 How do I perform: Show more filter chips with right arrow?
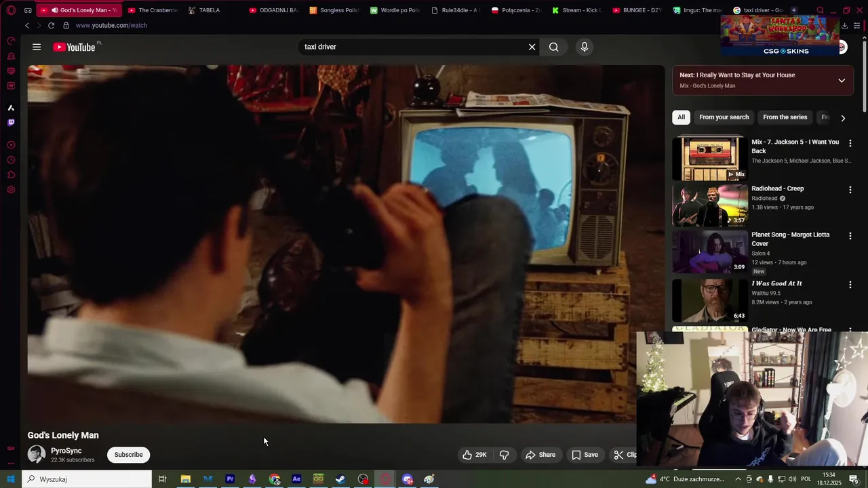[x=843, y=118]
